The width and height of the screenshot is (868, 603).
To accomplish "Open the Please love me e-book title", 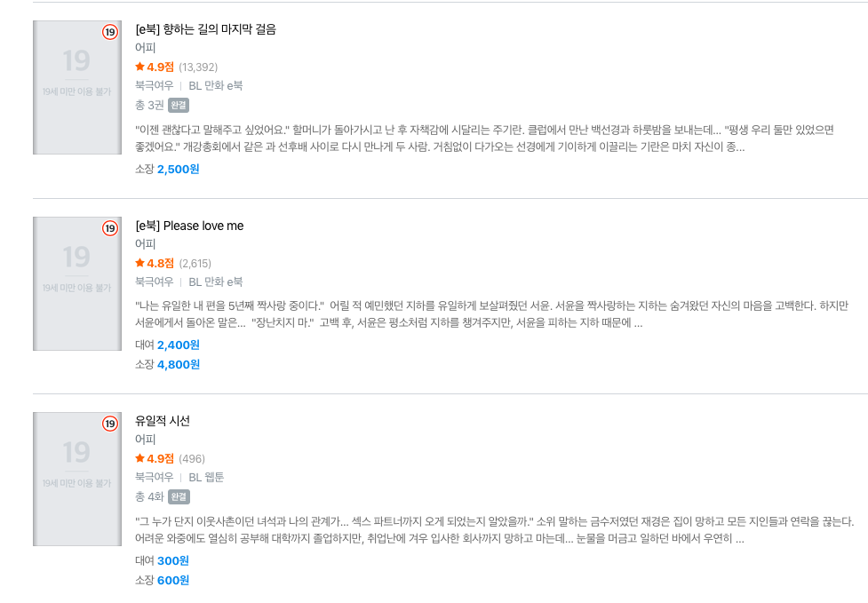I will point(189,226).
